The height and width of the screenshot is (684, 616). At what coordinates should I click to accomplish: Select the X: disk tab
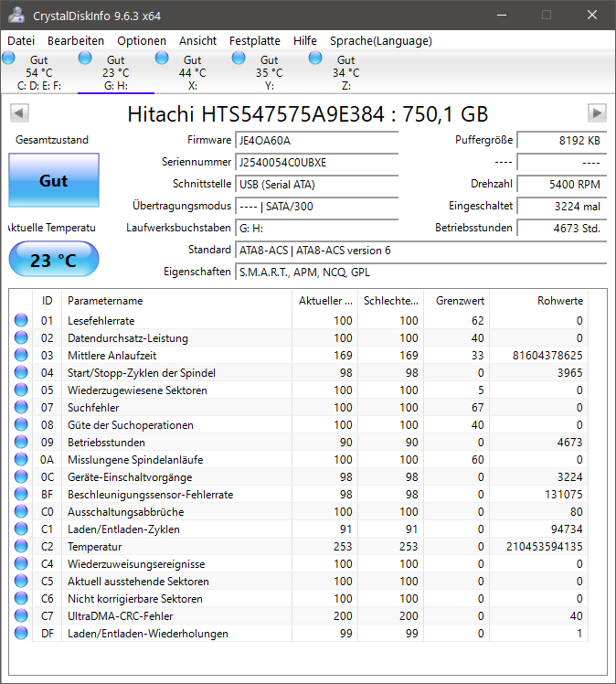point(193,72)
